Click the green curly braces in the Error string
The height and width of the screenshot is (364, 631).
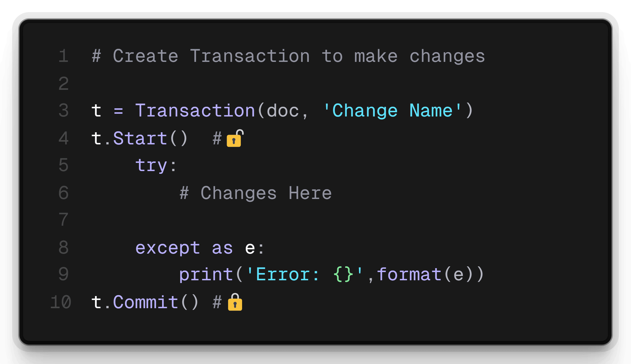point(343,275)
